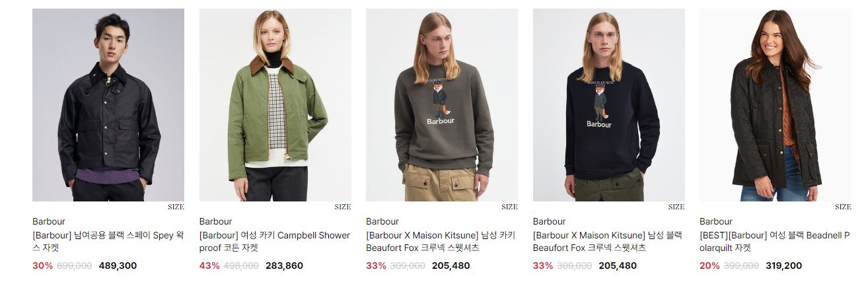The width and height of the screenshot is (868, 284).
Task: Click SIZE under the Spey jacket
Action: point(176,207)
